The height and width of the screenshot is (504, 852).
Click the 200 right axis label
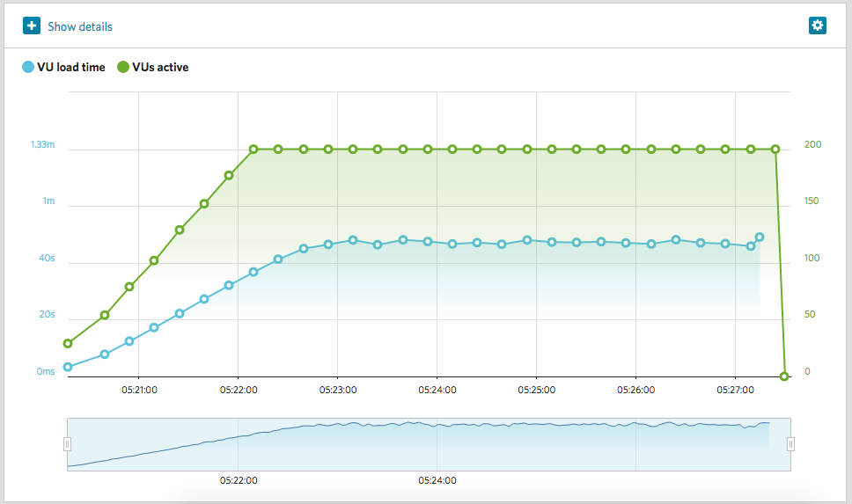click(x=813, y=144)
